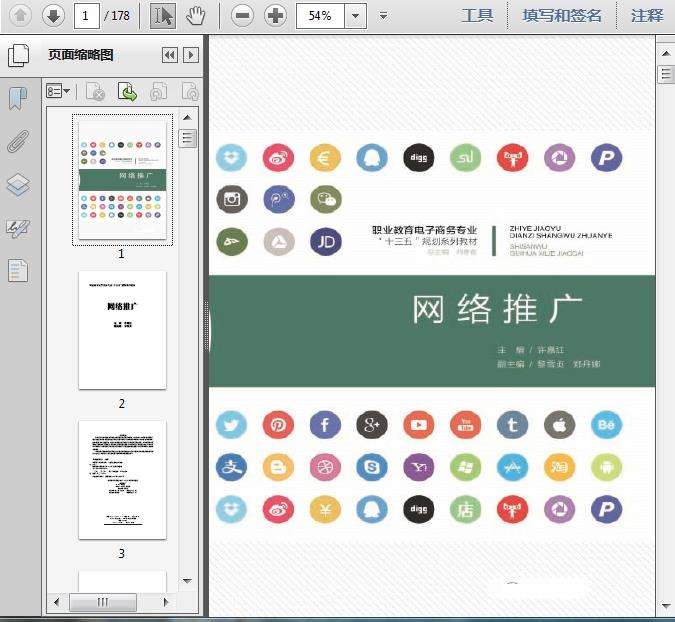This screenshot has width=675, height=622.
Task: Click the green 店 icon on the cover
Action: (465, 509)
